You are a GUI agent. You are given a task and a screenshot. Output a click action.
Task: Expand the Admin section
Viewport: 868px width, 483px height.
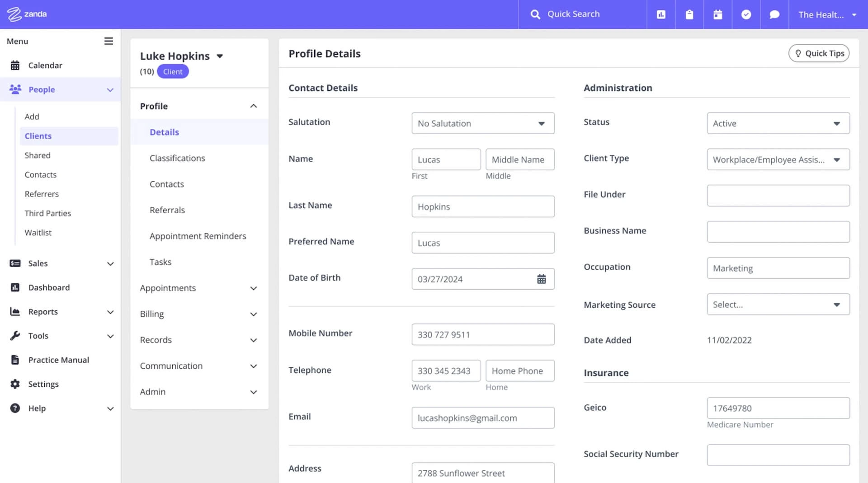point(253,392)
